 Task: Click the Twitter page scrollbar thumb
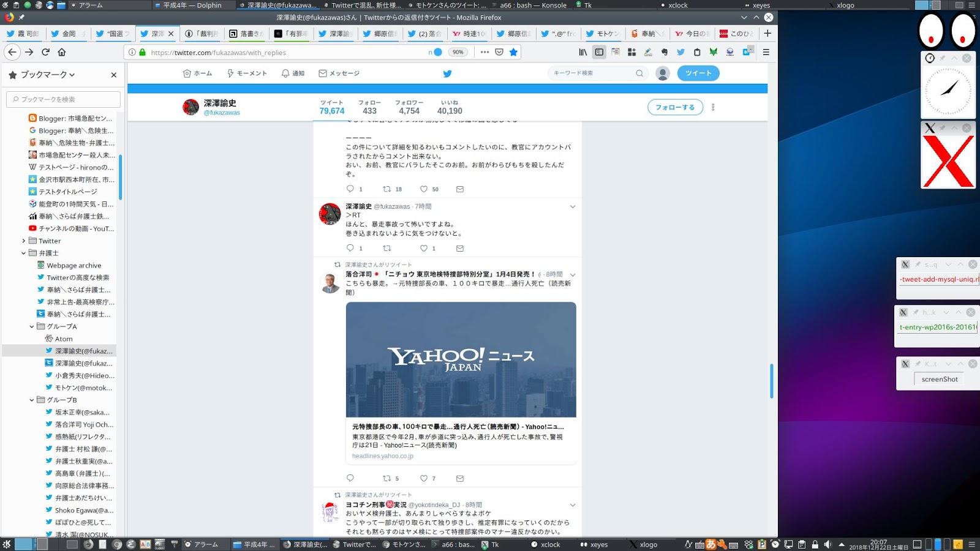click(771, 381)
